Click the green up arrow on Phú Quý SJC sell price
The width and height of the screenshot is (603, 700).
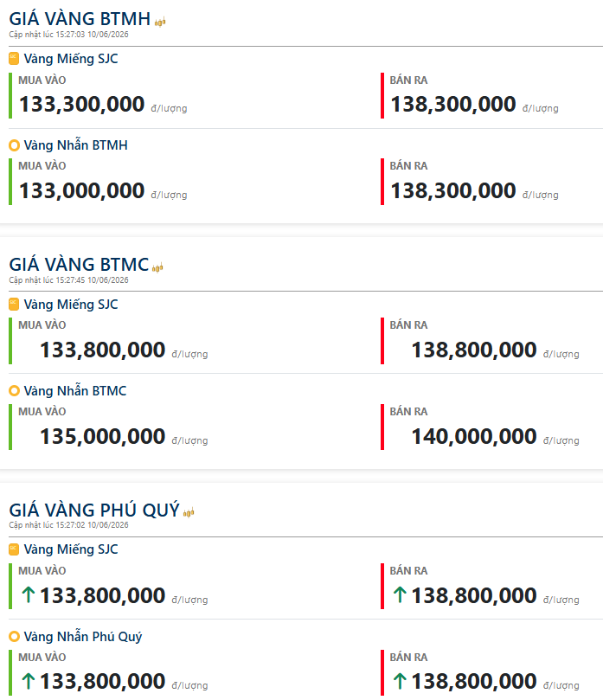coord(400,594)
